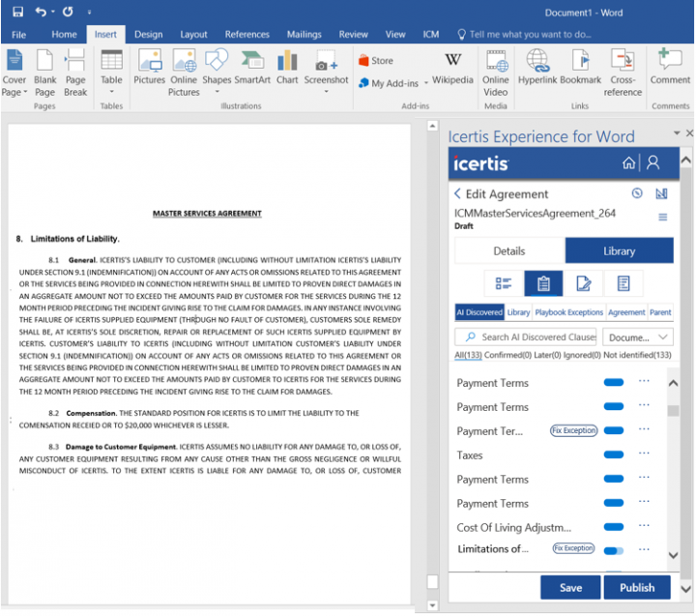The width and height of the screenshot is (696, 616).
Task: Open the Online Pictures tool
Action: pos(184,73)
